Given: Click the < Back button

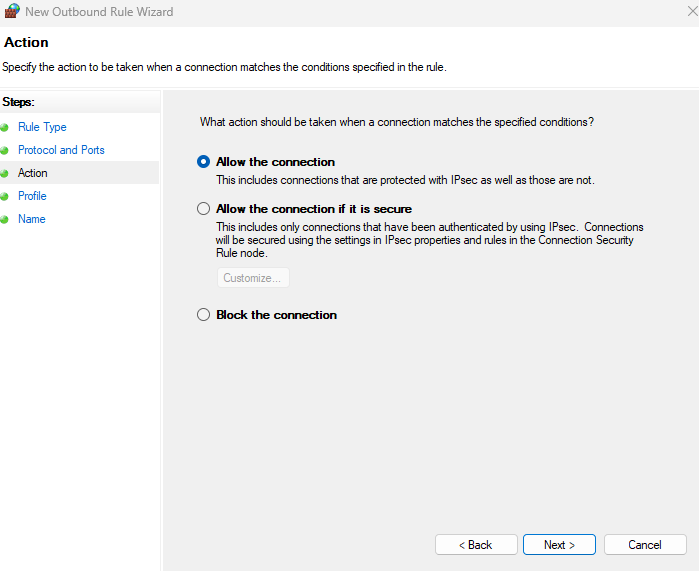Looking at the screenshot, I should [475, 545].
